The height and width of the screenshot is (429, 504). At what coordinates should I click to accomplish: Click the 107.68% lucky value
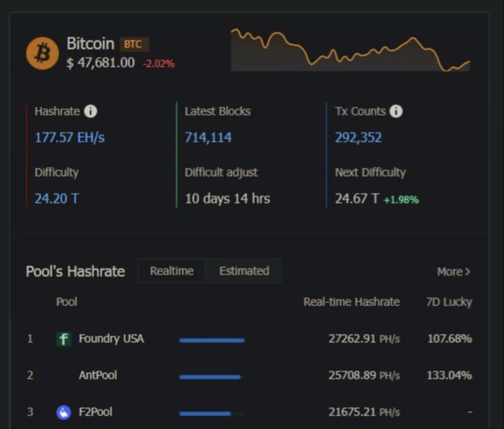(x=450, y=339)
